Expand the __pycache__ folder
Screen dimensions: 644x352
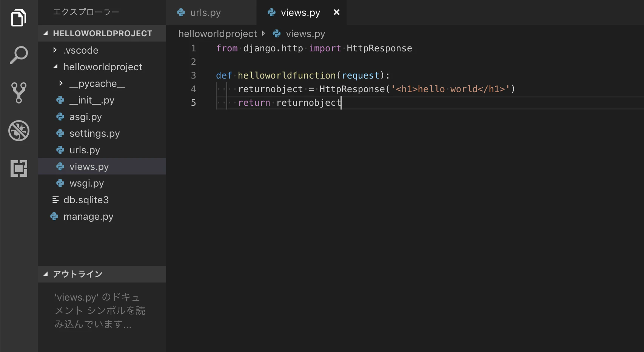tap(61, 83)
